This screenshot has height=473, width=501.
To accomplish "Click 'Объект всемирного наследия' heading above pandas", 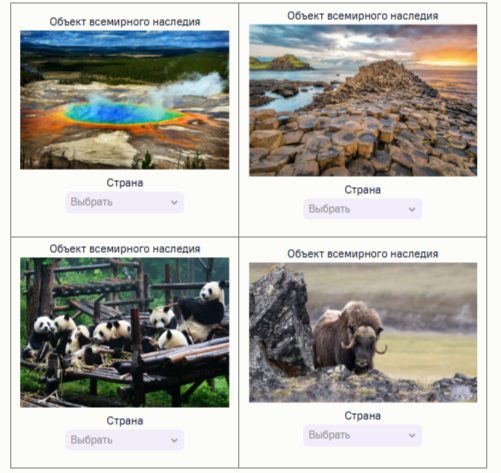I will [125, 249].
